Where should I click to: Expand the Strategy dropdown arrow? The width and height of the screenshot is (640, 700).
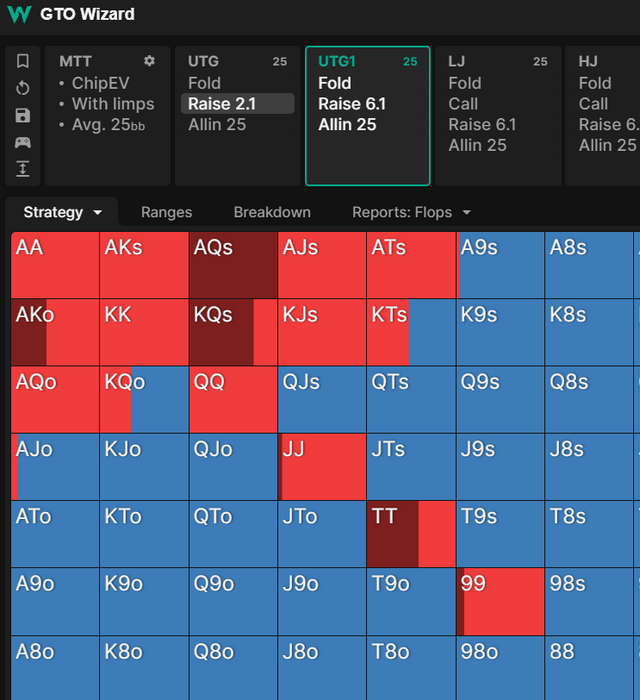coord(98,212)
